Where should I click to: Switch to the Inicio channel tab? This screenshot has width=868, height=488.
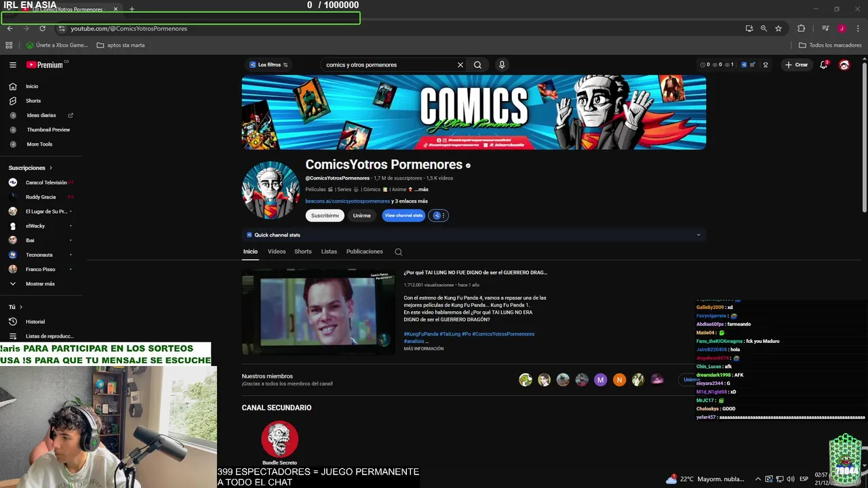(250, 251)
